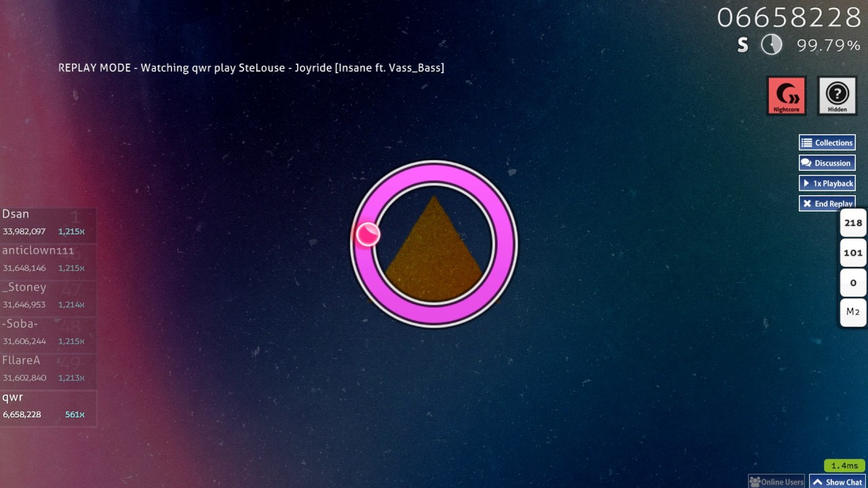
Task: Click the key counter showing 101
Action: click(853, 253)
